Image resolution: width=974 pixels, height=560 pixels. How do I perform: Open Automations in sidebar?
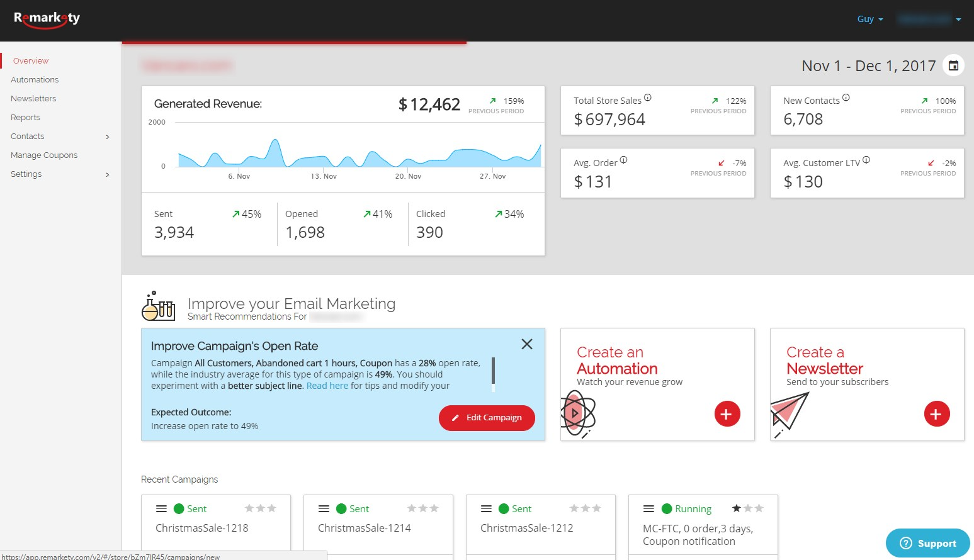tap(35, 80)
